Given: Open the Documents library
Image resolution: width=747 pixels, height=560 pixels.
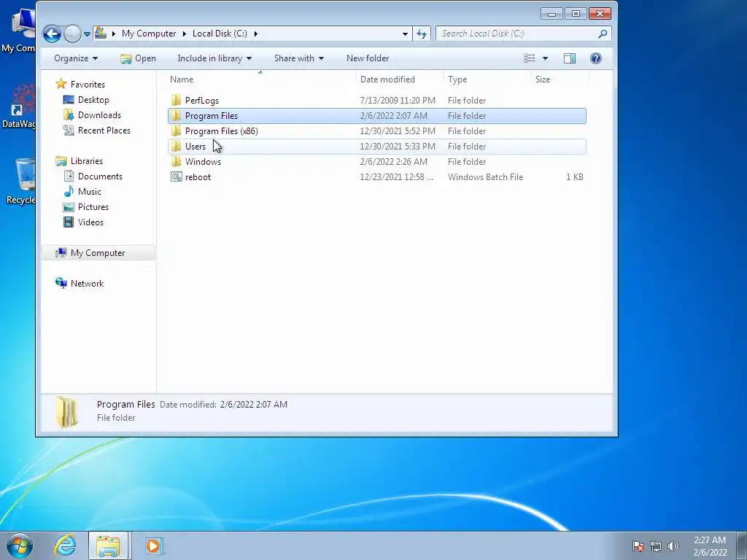Looking at the screenshot, I should click(x=100, y=176).
